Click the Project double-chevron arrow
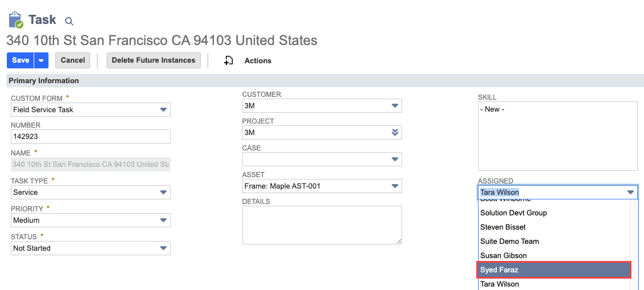This screenshot has width=644, height=290. [x=395, y=133]
